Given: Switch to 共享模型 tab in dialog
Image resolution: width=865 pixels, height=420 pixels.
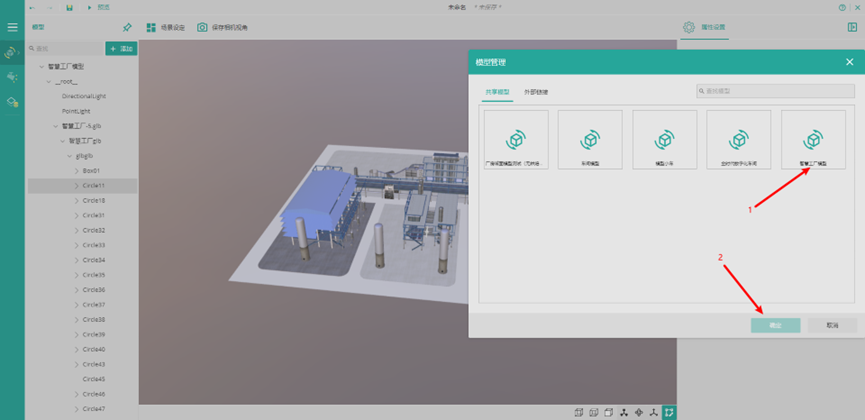Looking at the screenshot, I should click(x=498, y=92).
